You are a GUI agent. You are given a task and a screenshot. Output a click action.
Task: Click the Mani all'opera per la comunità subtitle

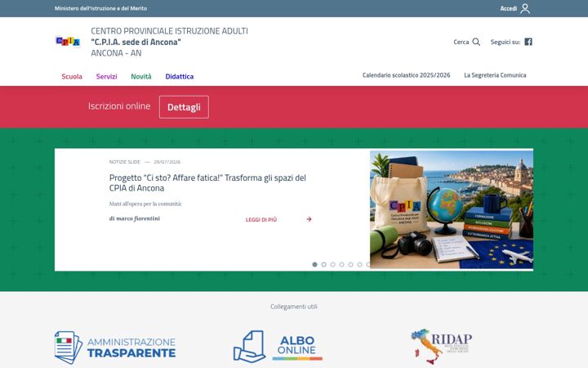click(145, 204)
